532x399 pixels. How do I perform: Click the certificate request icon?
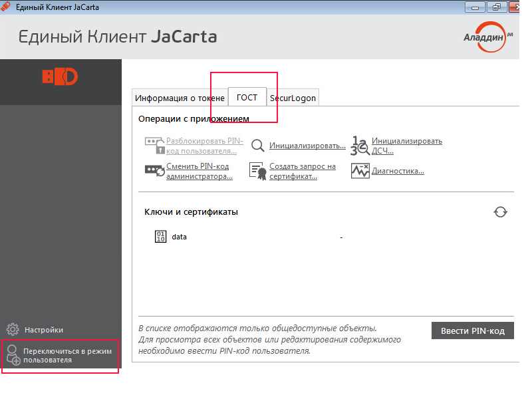[257, 171]
